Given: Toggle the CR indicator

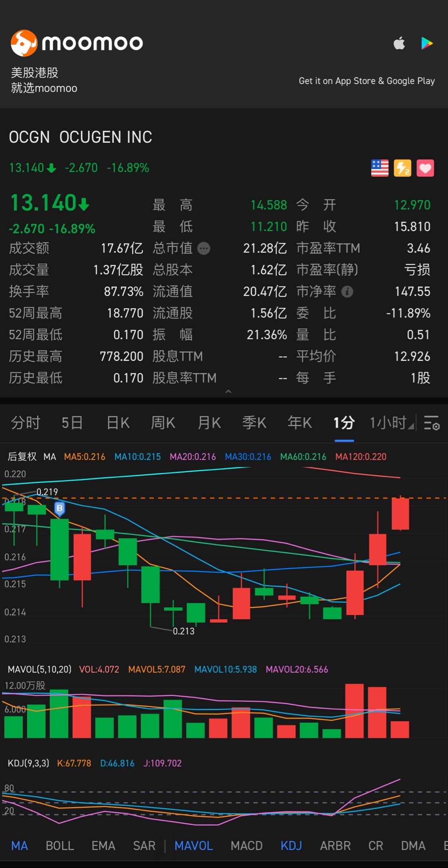Looking at the screenshot, I should 376,846.
